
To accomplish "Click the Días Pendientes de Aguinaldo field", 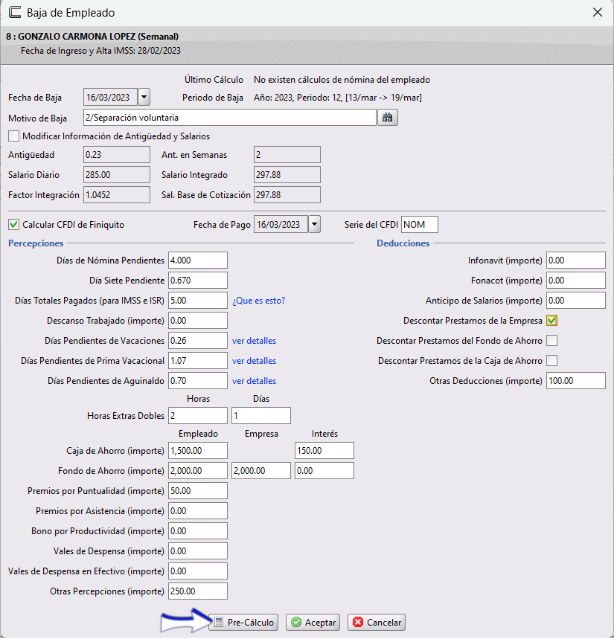I will [x=198, y=381].
